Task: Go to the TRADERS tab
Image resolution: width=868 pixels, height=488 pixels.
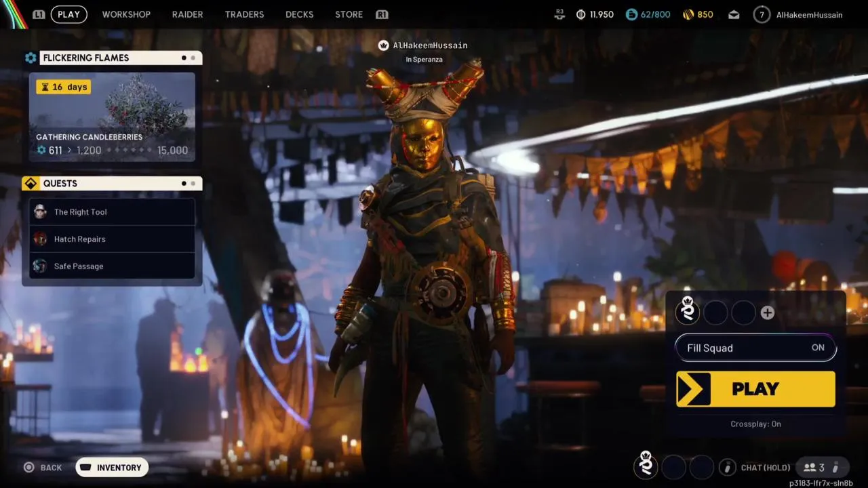Action: click(244, 14)
